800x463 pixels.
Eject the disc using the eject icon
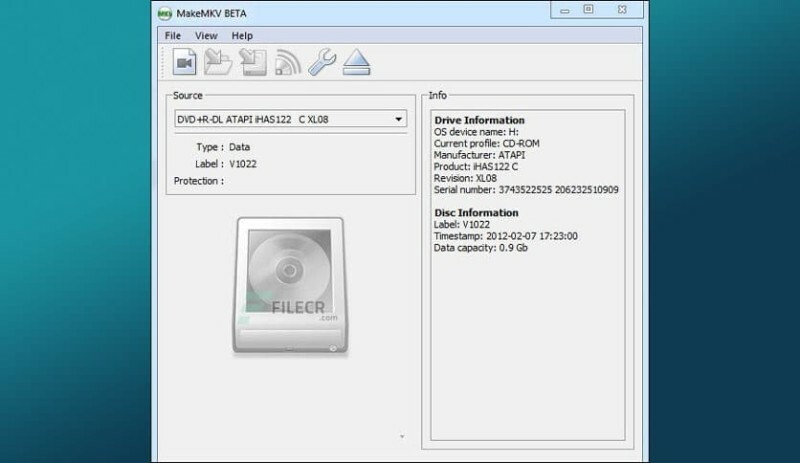pyautogui.click(x=357, y=62)
